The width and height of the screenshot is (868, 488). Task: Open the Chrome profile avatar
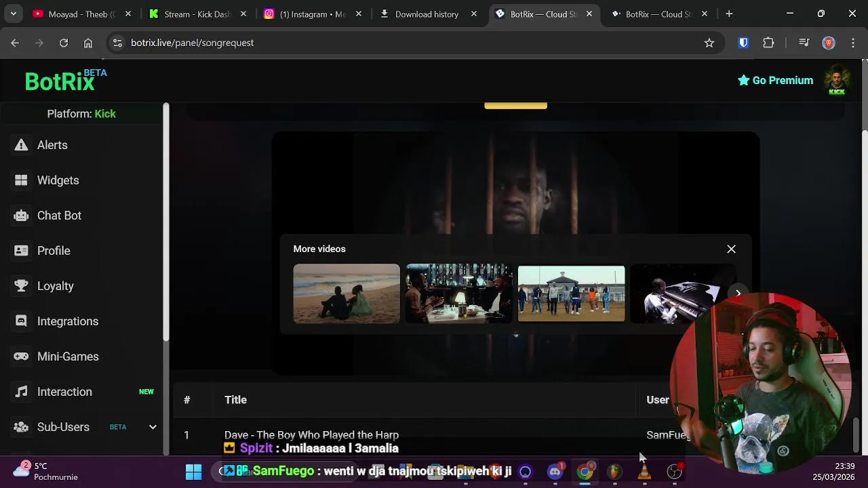(829, 43)
